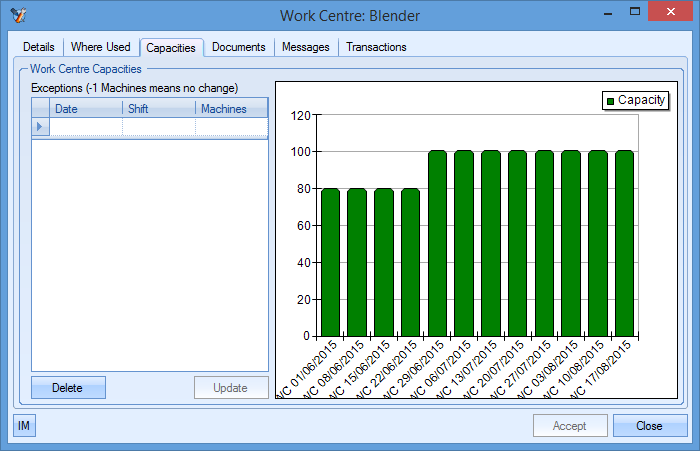
Task: Click the empty Date cell in first row
Action: point(86,127)
